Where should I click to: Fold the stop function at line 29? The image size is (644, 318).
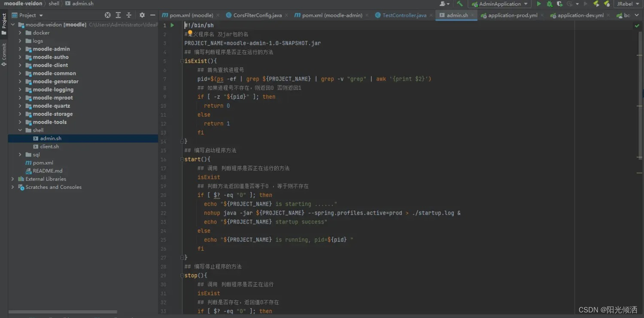pyautogui.click(x=182, y=276)
